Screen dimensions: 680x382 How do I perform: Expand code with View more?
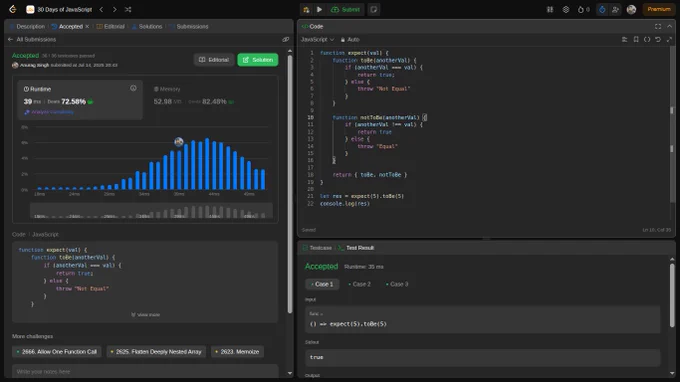(146, 315)
